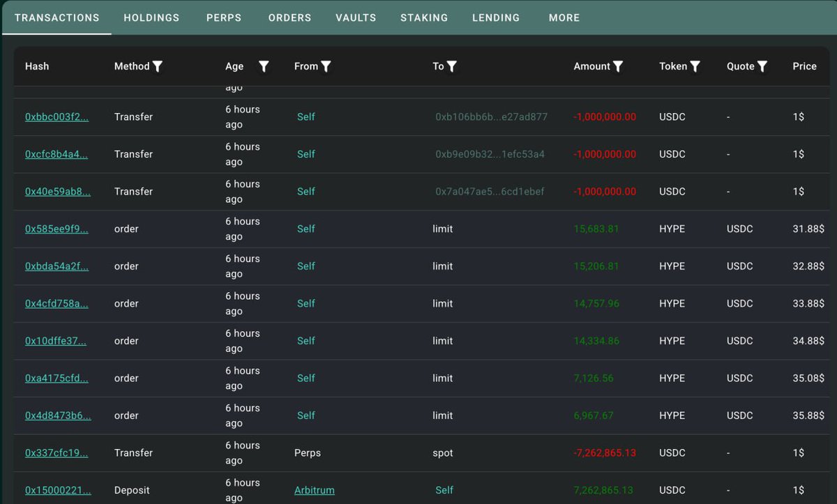Open order hash 0xa4175cfd...
This screenshot has width=837, height=504.
click(56, 379)
